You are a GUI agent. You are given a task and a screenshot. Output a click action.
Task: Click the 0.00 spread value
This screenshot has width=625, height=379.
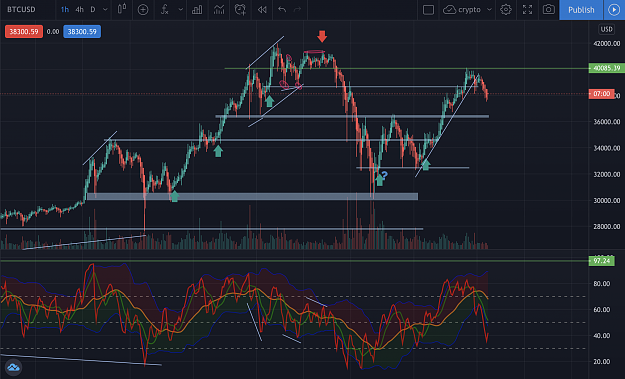click(53, 31)
